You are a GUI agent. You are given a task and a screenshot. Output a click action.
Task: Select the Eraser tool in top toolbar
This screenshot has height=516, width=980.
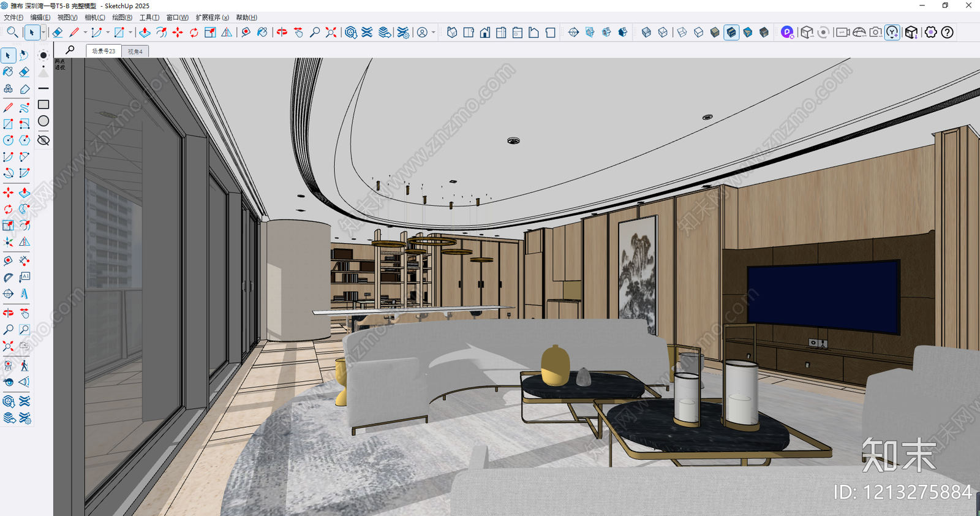[58, 32]
